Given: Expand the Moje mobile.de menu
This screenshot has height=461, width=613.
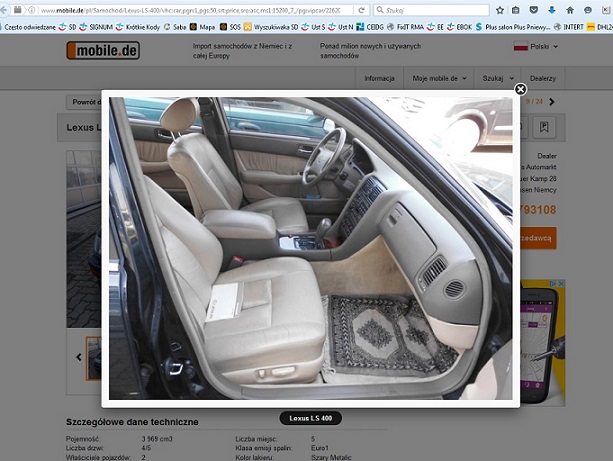Looking at the screenshot, I should point(439,78).
